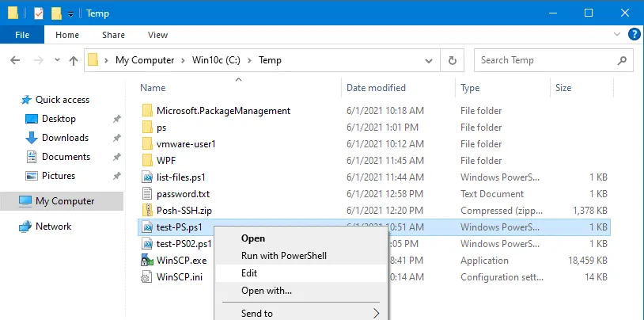Choose Edit from the context menu
This screenshot has width=644, height=320.
tap(249, 273)
